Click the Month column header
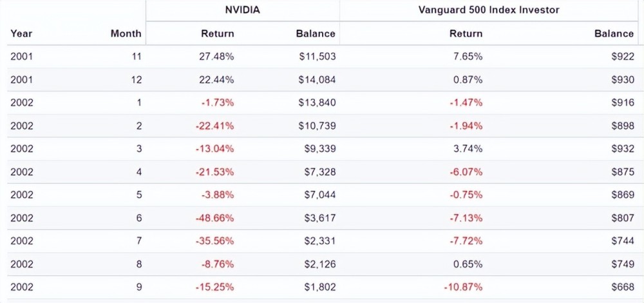This screenshot has width=644, height=303. [x=126, y=34]
